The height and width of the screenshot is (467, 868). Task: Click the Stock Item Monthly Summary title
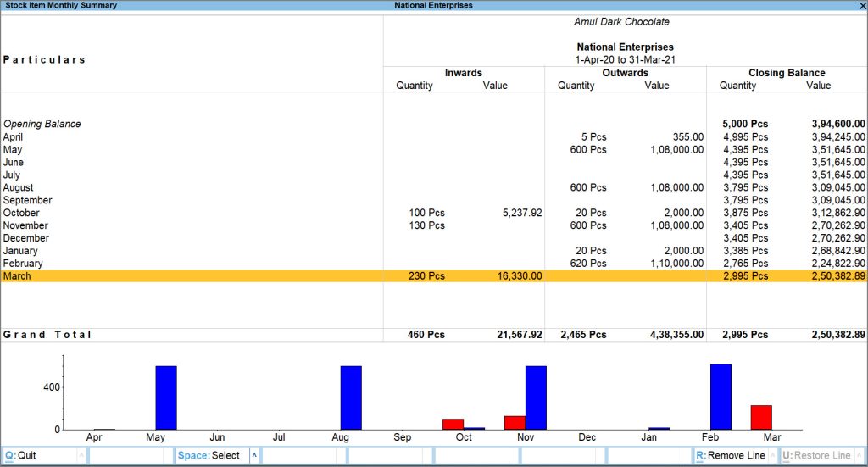(61, 6)
